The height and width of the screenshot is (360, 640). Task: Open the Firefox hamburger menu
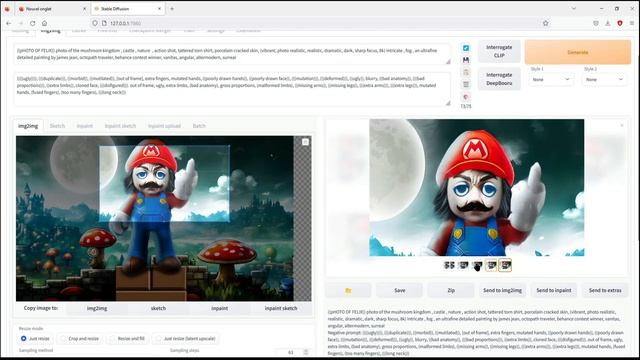[632, 23]
